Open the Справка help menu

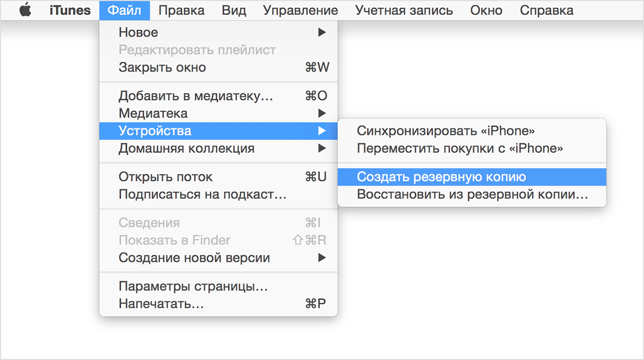[546, 10]
